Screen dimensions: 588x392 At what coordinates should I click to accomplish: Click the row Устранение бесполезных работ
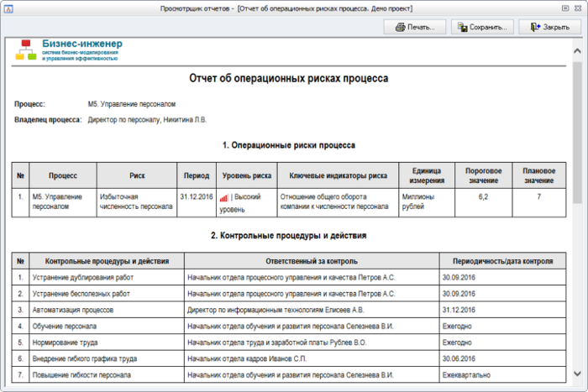coord(289,294)
